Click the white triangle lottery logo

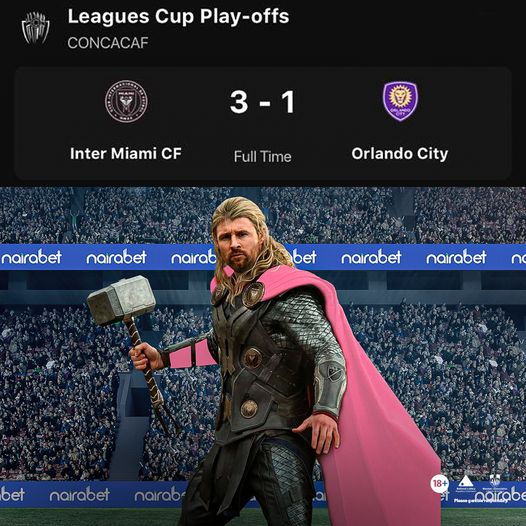click(x=465, y=481)
